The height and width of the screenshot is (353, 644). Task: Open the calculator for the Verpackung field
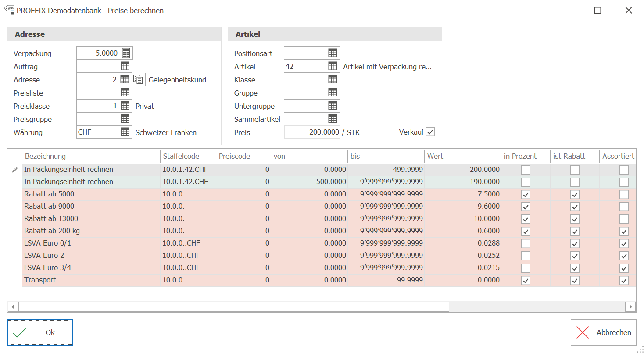pyautogui.click(x=126, y=53)
